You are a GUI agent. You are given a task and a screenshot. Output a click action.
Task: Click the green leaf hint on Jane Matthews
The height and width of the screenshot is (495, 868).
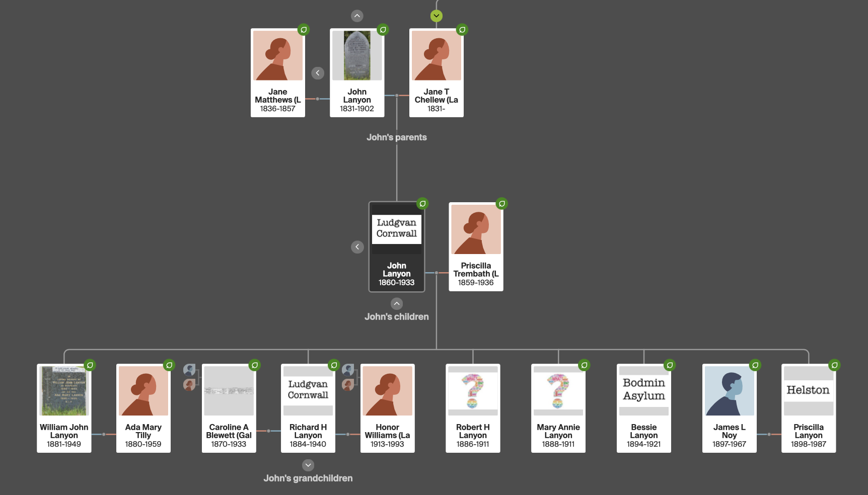click(x=304, y=30)
